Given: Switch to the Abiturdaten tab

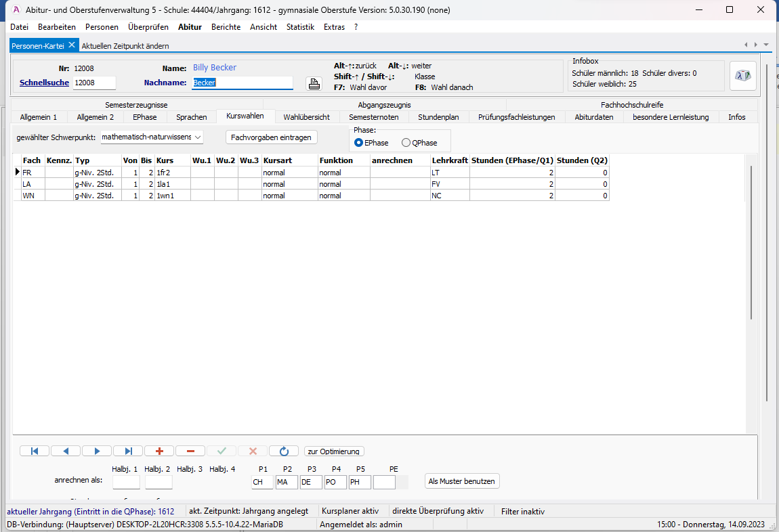Looking at the screenshot, I should [593, 117].
